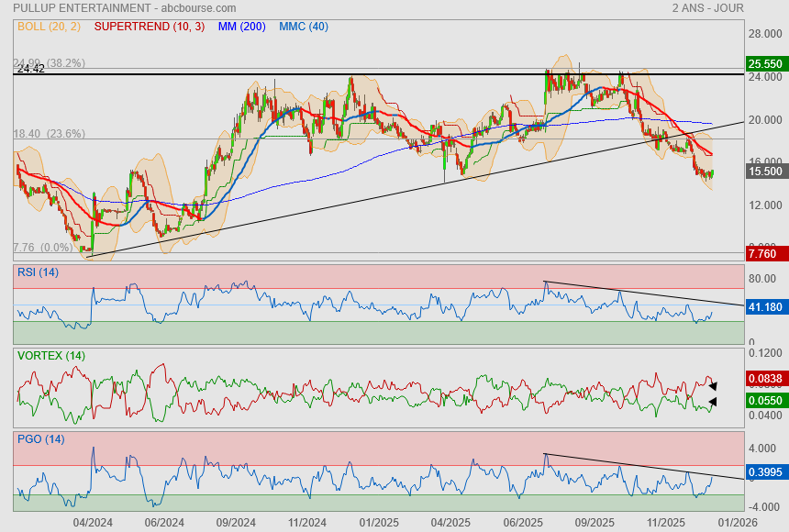Click the green Vortex value tag 0.0550

click(x=765, y=402)
